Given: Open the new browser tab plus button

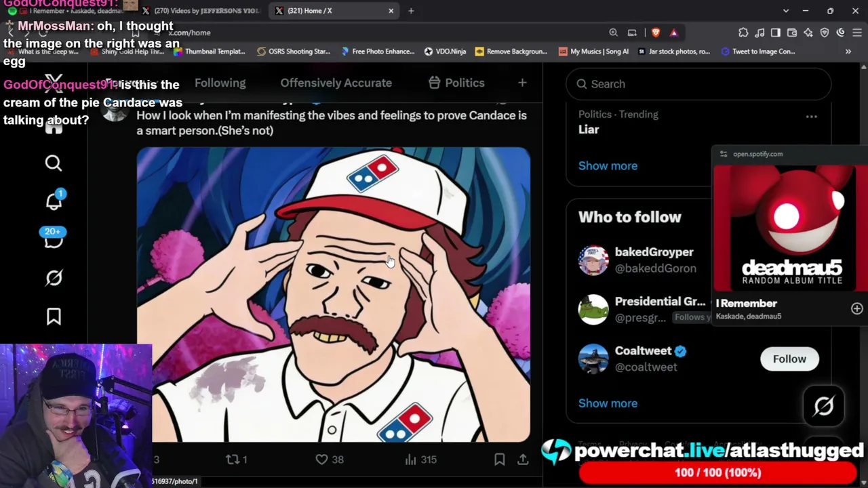Looking at the screenshot, I should [411, 11].
